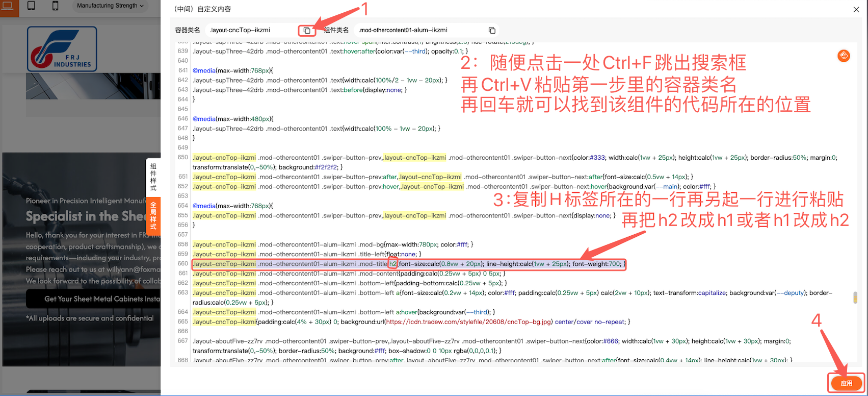Click the h2 selector on line 660
The image size is (868, 396).
coord(392,264)
